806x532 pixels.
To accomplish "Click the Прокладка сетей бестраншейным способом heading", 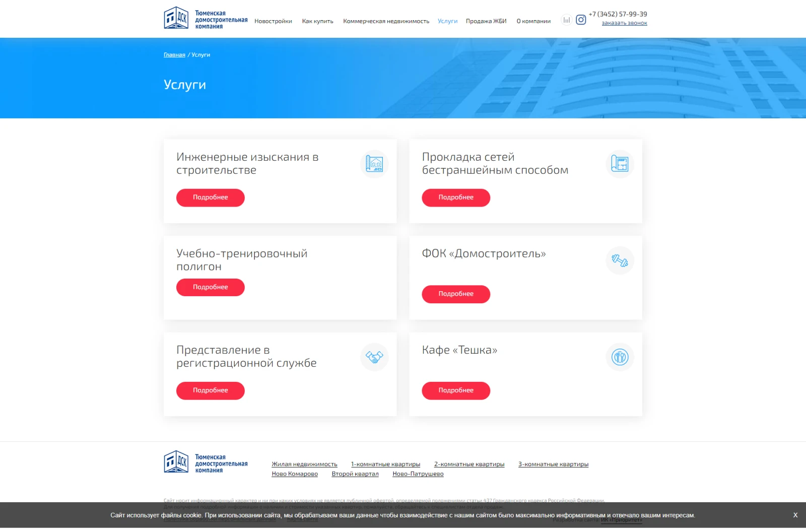I will 495,164.
